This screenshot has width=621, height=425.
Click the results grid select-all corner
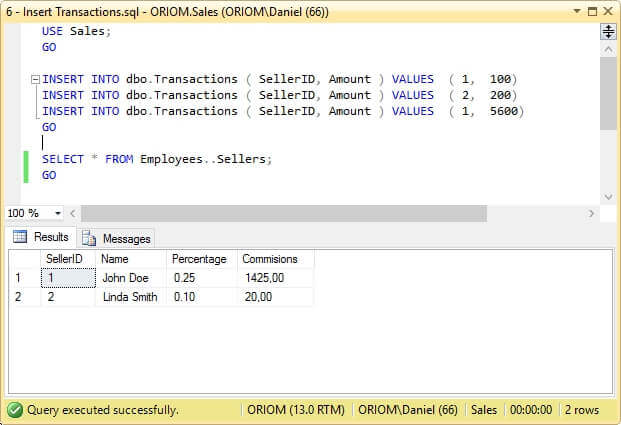click(x=25, y=259)
